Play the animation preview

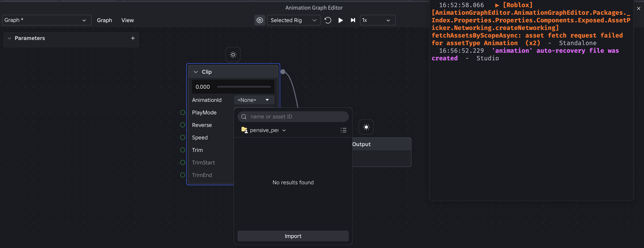click(x=341, y=20)
